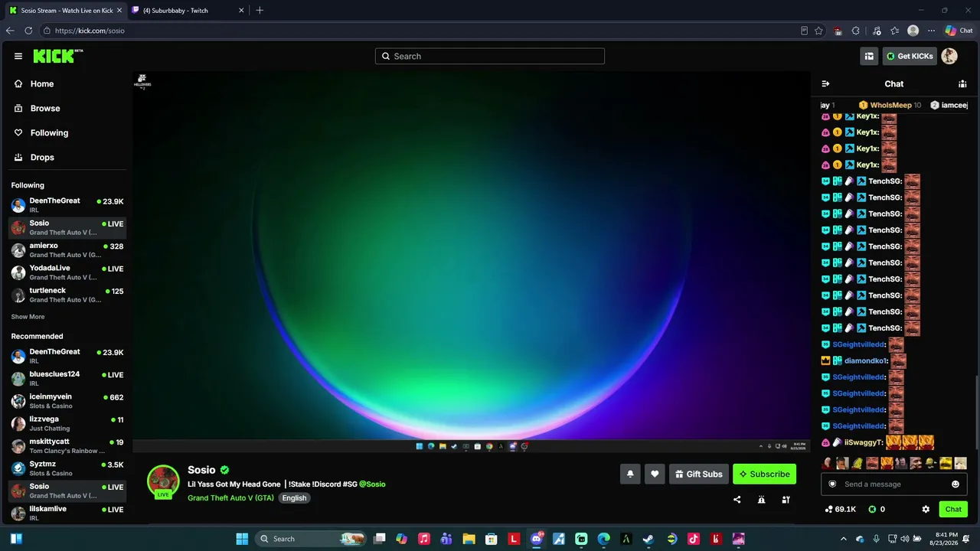Open amierxo channel in Following list
This screenshot has width=980, height=551.
point(67,250)
